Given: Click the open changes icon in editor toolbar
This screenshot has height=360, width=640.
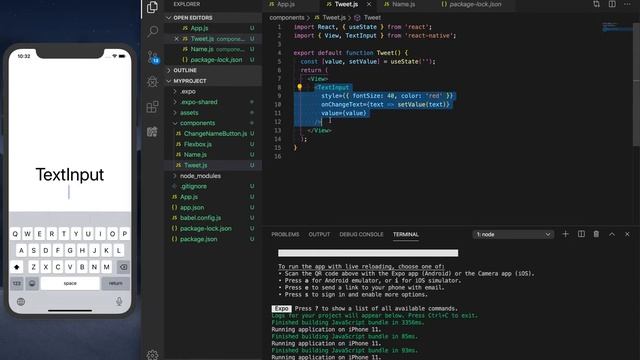Looking at the screenshot, I should (x=597, y=4).
